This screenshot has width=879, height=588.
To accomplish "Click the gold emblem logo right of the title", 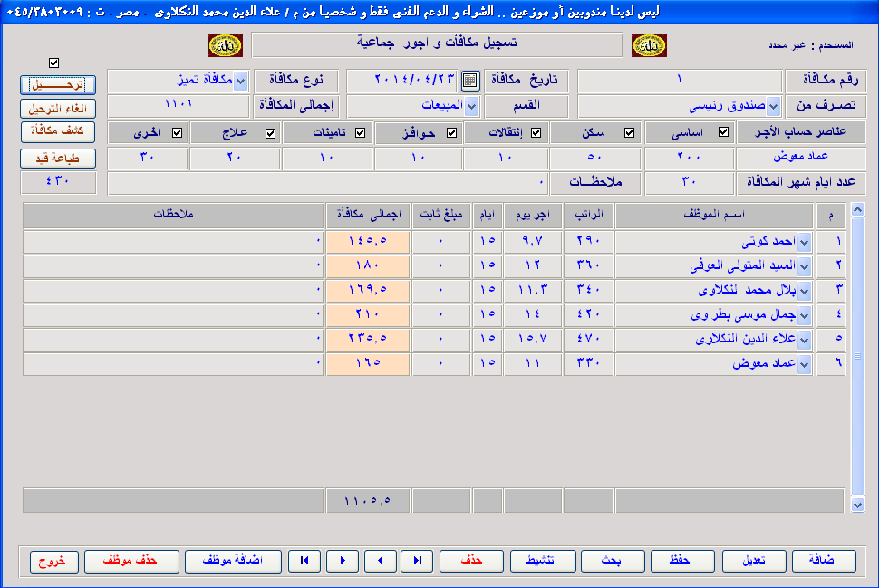I will 649,45.
